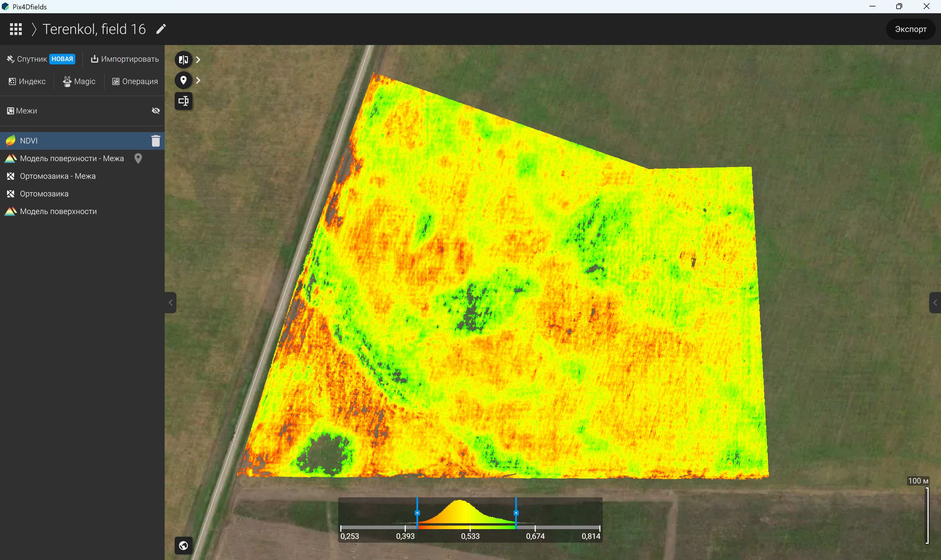Collapse the left layers panel

171,303
